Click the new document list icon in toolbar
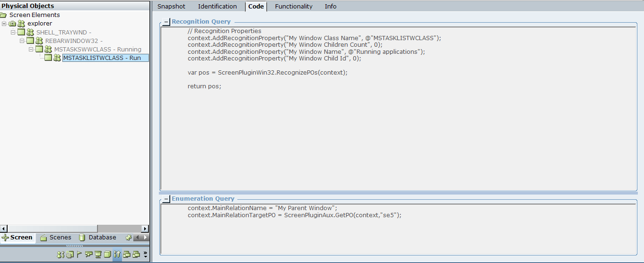The image size is (644, 263). click(x=70, y=255)
